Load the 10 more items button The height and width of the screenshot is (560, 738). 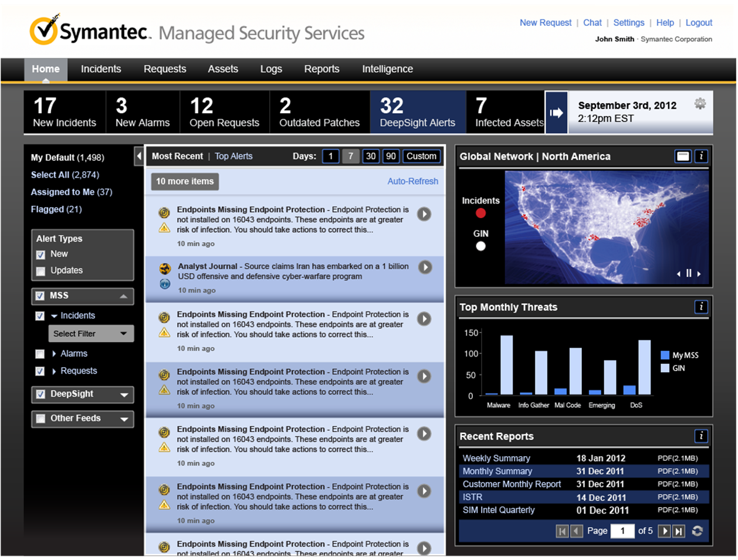pyautogui.click(x=185, y=182)
